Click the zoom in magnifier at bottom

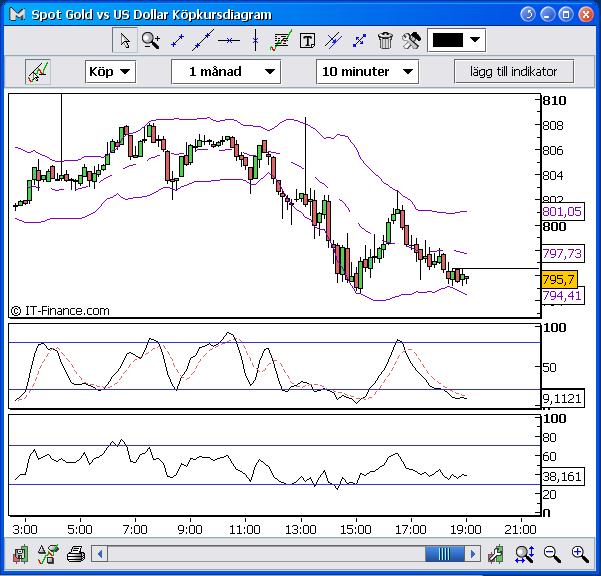pos(579,553)
